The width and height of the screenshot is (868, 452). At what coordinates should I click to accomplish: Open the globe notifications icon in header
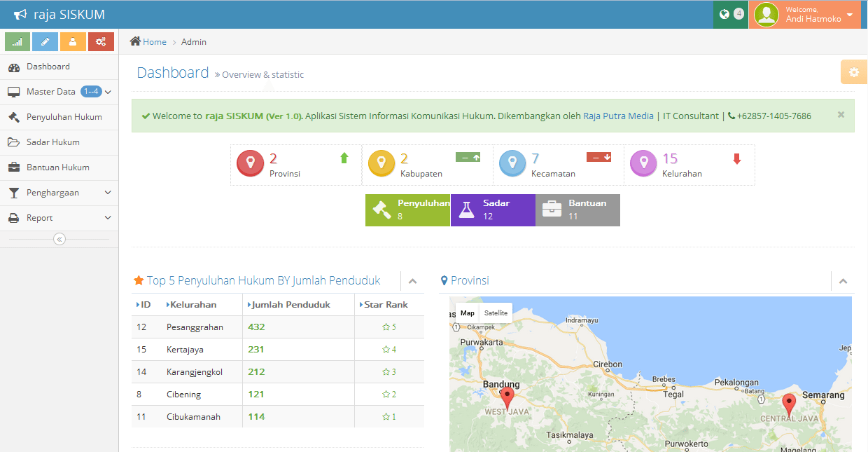724,14
